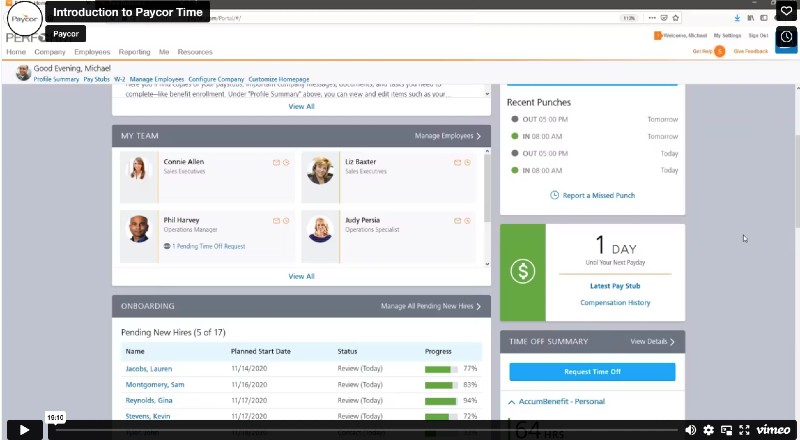The height and width of the screenshot is (440, 800).
Task: Open browser downloads arrow icon
Action: pyautogui.click(x=737, y=18)
